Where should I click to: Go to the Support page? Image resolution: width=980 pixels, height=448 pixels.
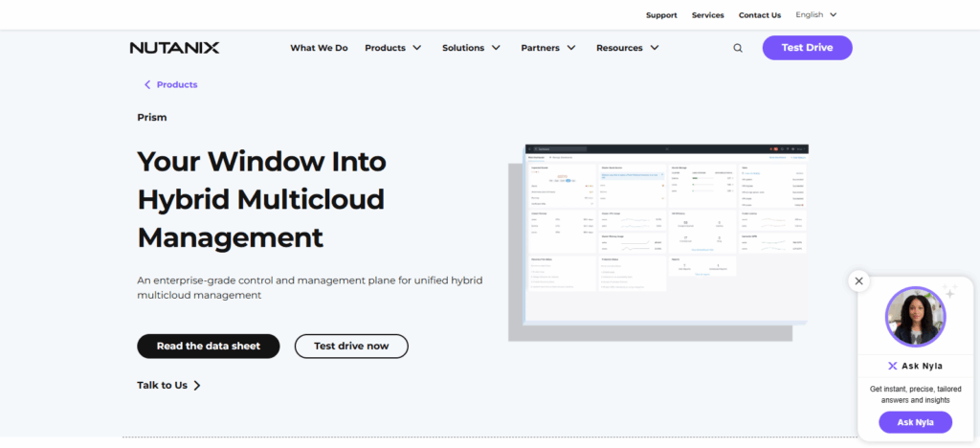tap(661, 15)
